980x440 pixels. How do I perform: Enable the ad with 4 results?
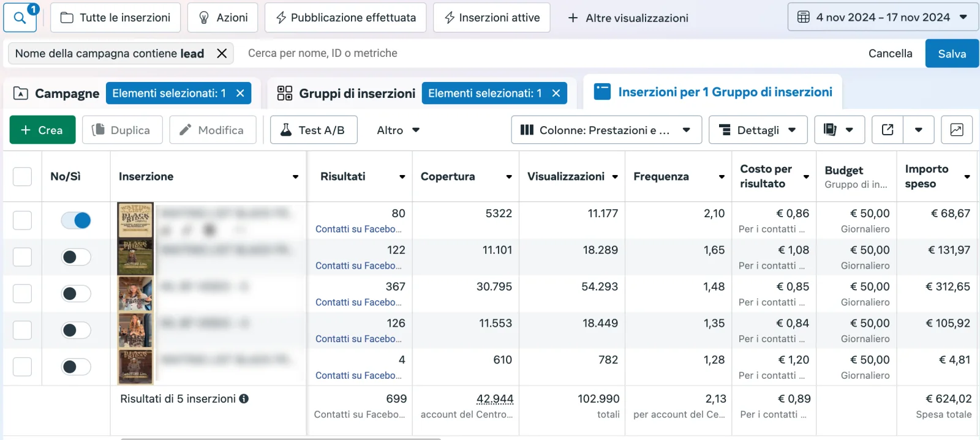pyautogui.click(x=76, y=367)
